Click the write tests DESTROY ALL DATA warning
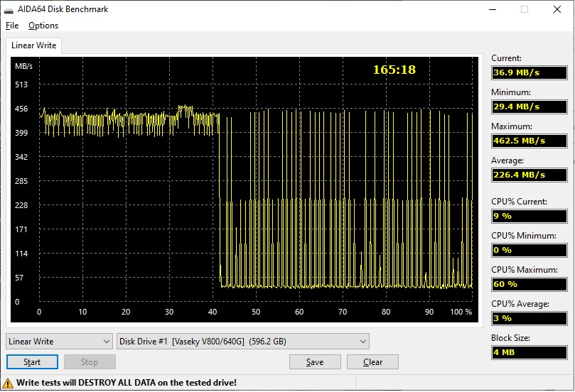The width and height of the screenshot is (575, 392). (x=127, y=383)
